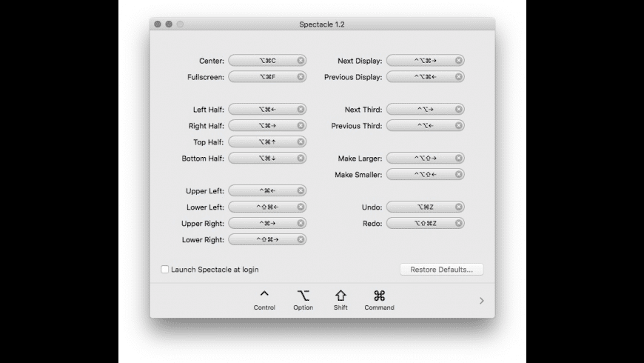644x363 pixels.
Task: Minimize the Spectacle window
Action: pos(169,24)
